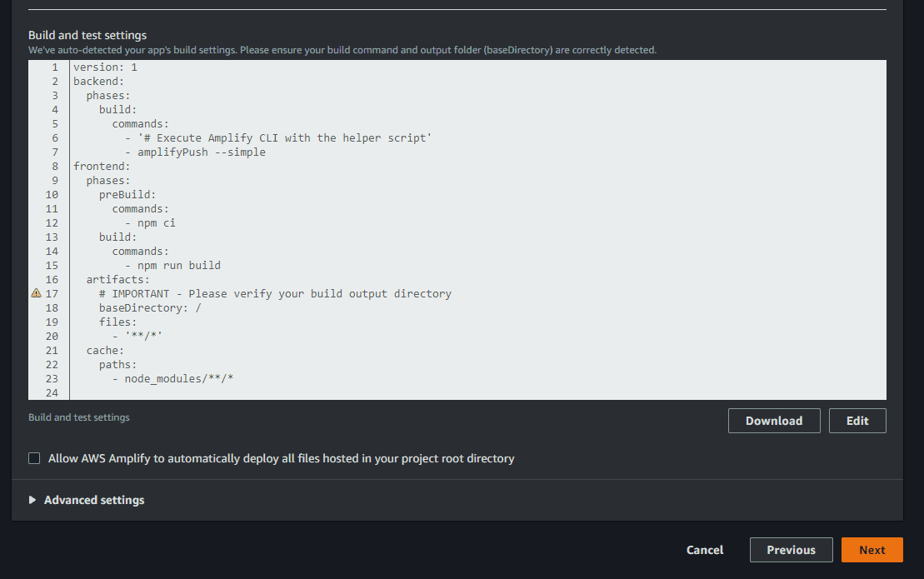The height and width of the screenshot is (579, 924).
Task: Download the build specification file
Action: [x=773, y=421]
